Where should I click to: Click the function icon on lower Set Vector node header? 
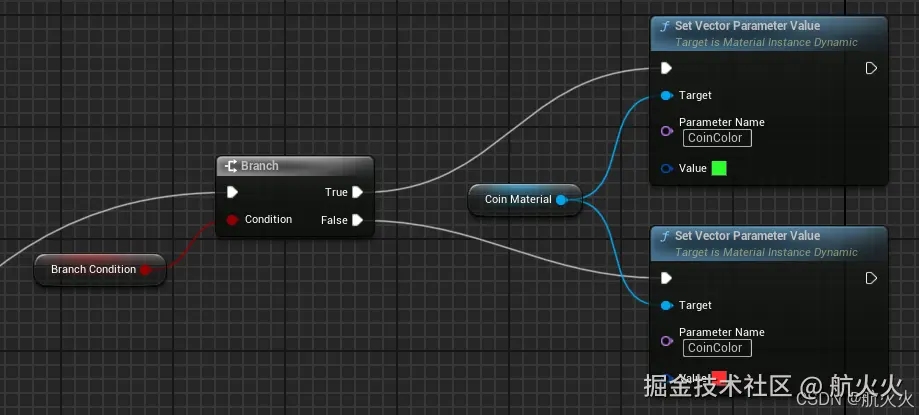tap(665, 236)
